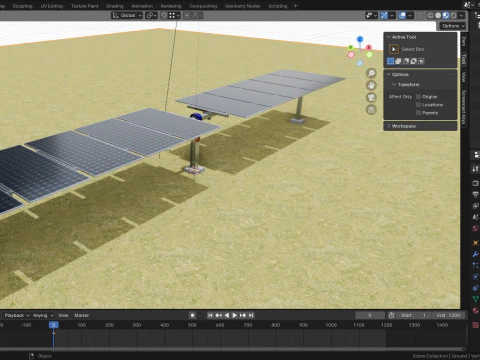Add a new workspace with the plus icon

[296, 6]
